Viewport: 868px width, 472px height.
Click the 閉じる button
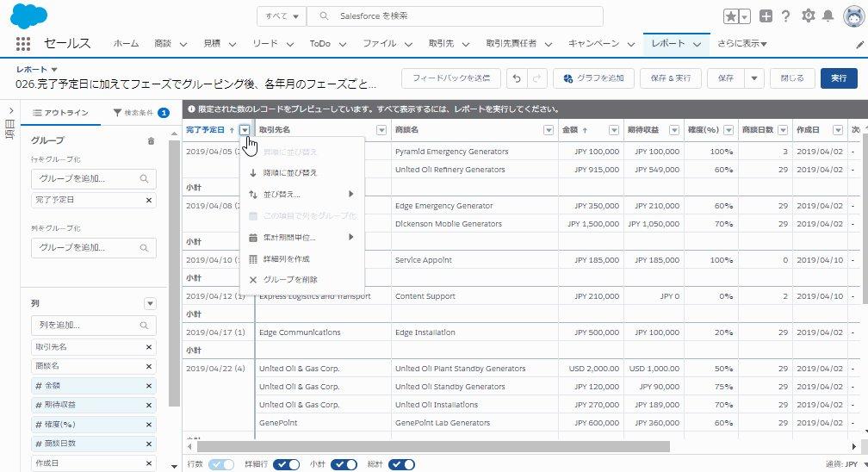[792, 78]
